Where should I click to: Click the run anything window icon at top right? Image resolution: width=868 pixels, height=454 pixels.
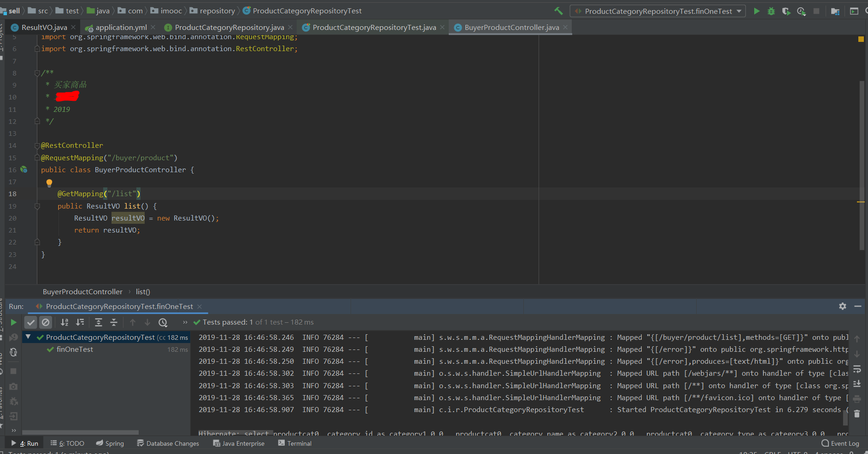pos(854,11)
